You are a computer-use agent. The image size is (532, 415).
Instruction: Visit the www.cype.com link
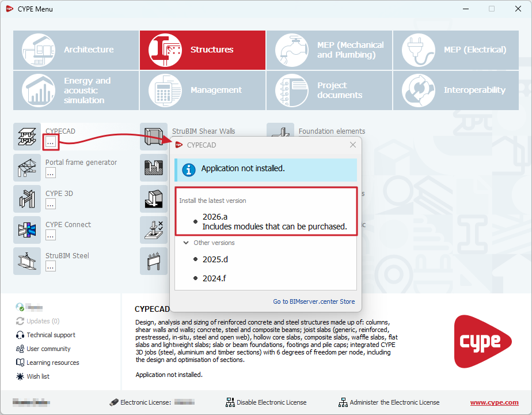(x=494, y=402)
